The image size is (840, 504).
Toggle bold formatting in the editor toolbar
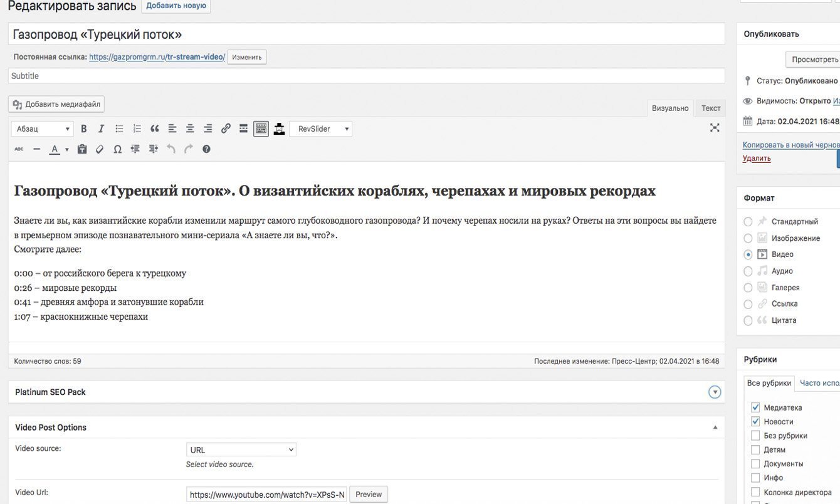tap(83, 129)
